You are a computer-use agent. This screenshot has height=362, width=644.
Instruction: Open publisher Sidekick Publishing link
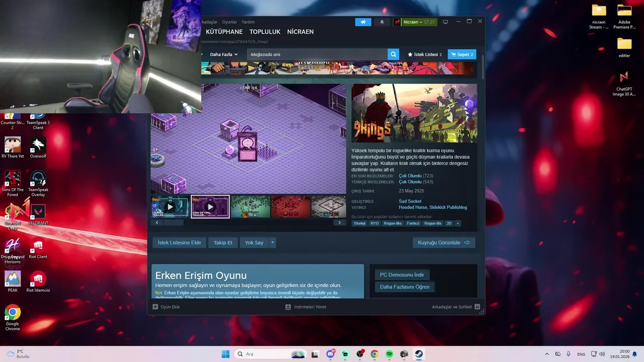(448, 207)
